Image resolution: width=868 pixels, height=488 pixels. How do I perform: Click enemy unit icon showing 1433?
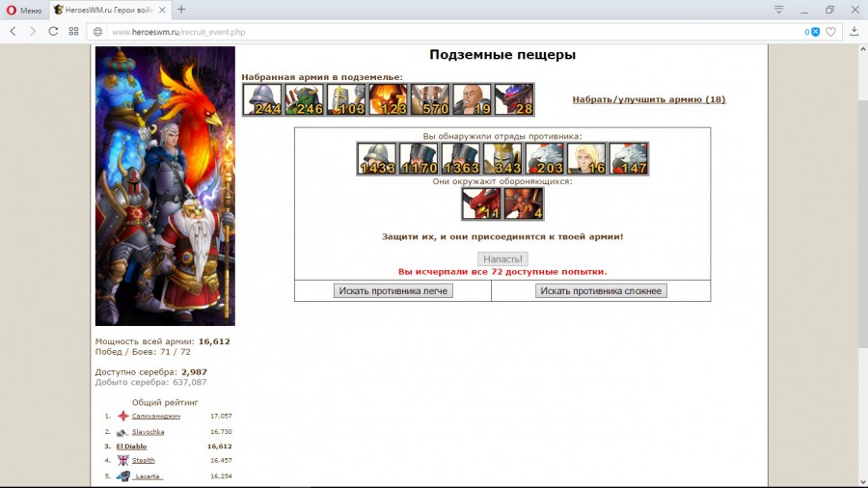[376, 159]
